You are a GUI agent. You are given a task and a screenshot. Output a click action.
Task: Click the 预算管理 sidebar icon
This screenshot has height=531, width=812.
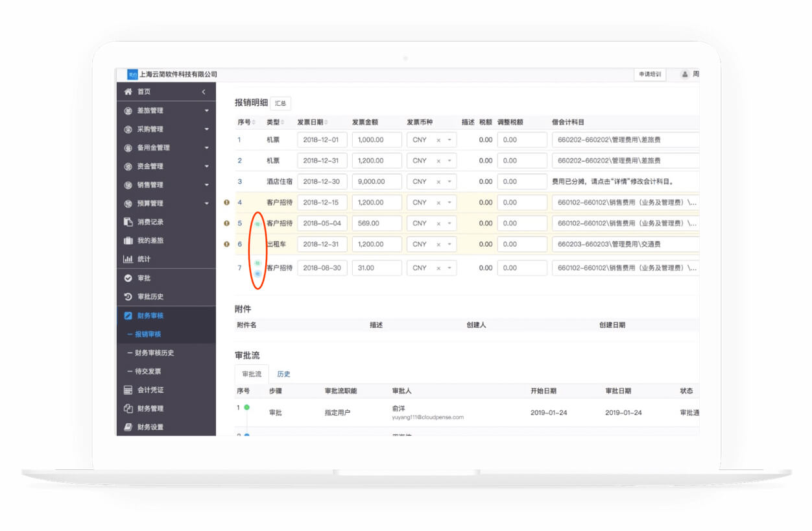coord(128,203)
